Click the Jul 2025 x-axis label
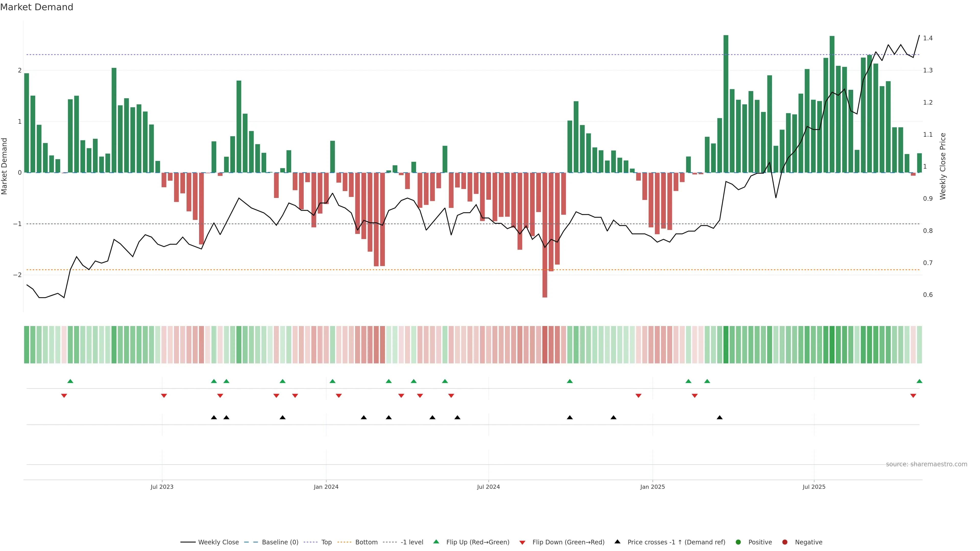Viewport: 980px width, 551px height. pos(814,487)
